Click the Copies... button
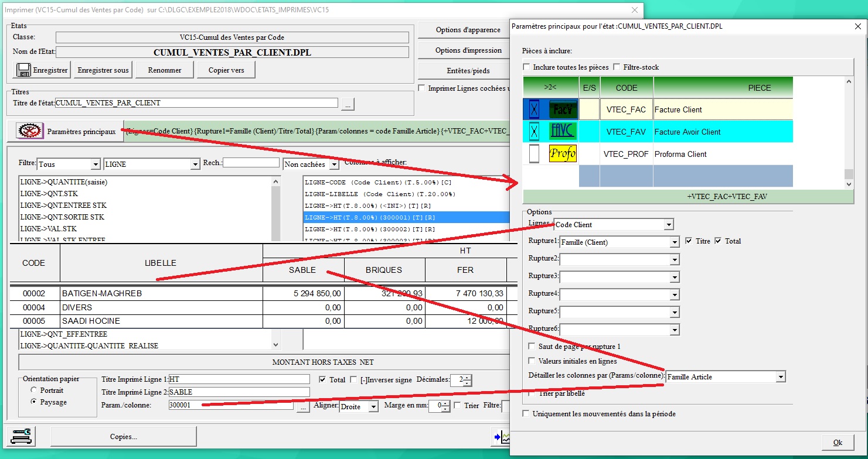This screenshot has height=459, width=868. [x=124, y=437]
